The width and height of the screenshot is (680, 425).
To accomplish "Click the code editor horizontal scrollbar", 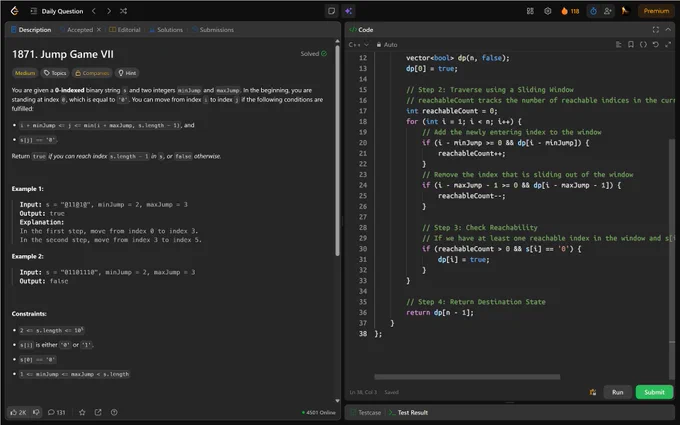I will coord(467,377).
